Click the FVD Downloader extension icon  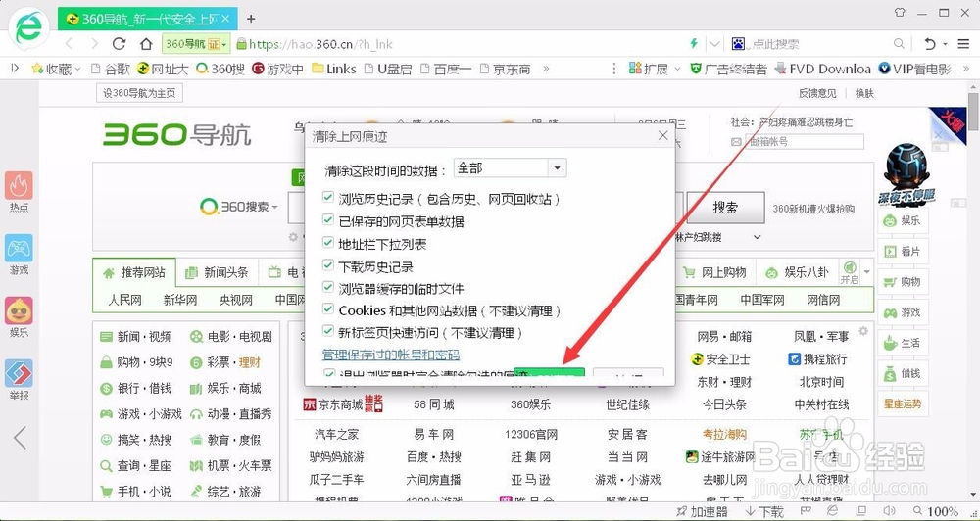pos(779,69)
